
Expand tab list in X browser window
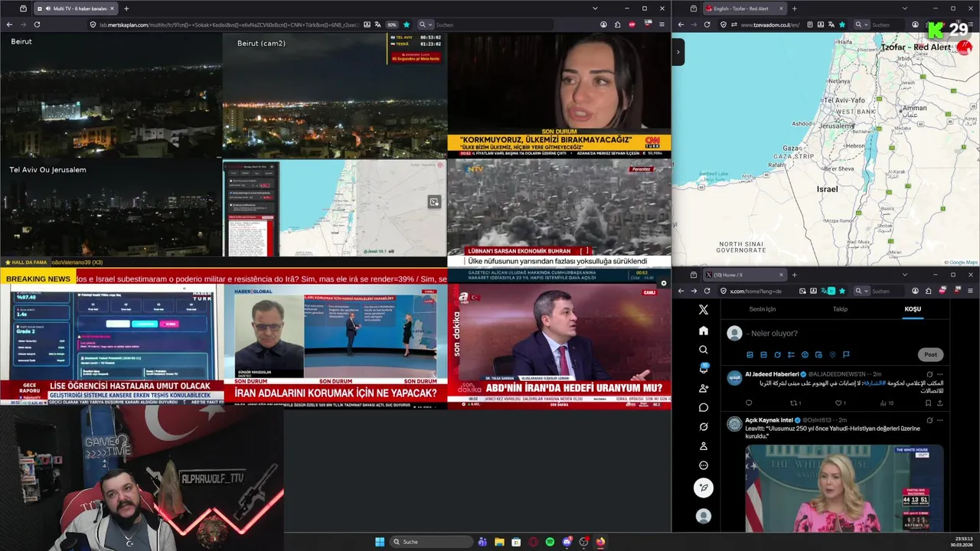pyautogui.click(x=904, y=275)
